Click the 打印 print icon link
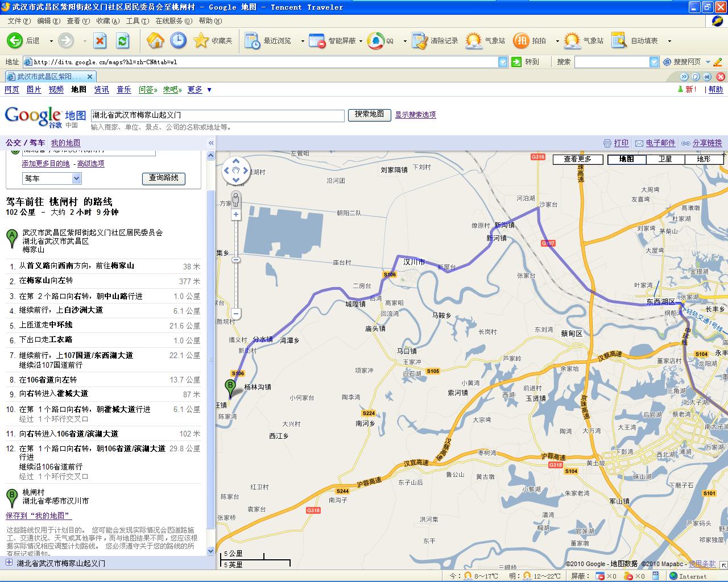This screenshot has height=582, width=728. 616,143
